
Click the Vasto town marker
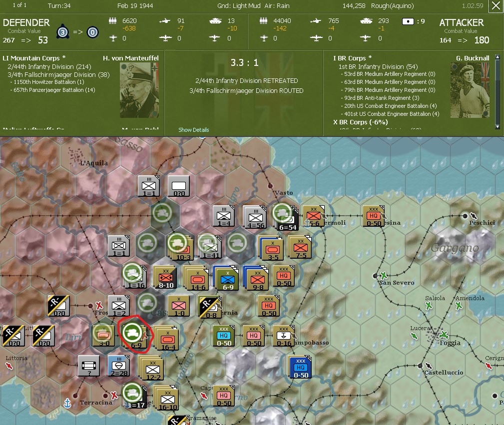pyautogui.click(x=270, y=186)
